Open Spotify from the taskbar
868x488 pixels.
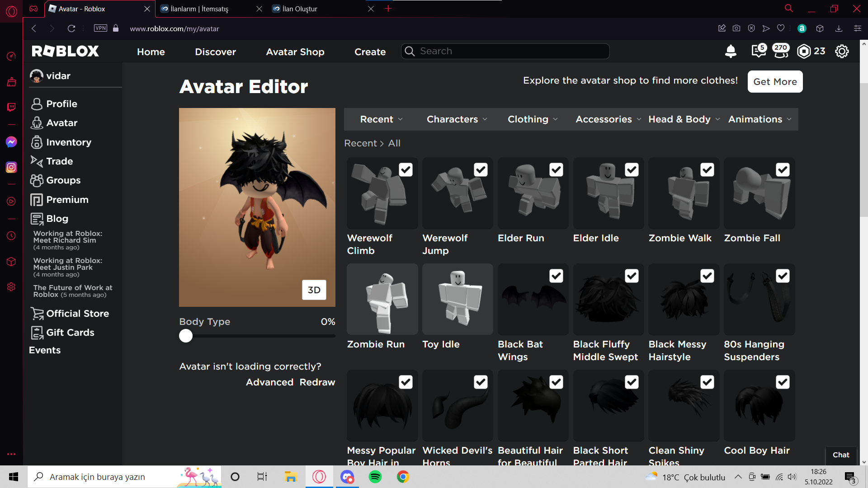(375, 477)
